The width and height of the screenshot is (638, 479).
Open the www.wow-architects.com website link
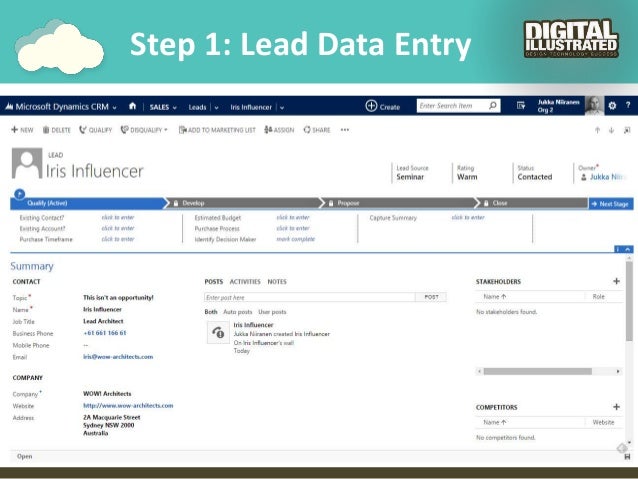point(128,405)
